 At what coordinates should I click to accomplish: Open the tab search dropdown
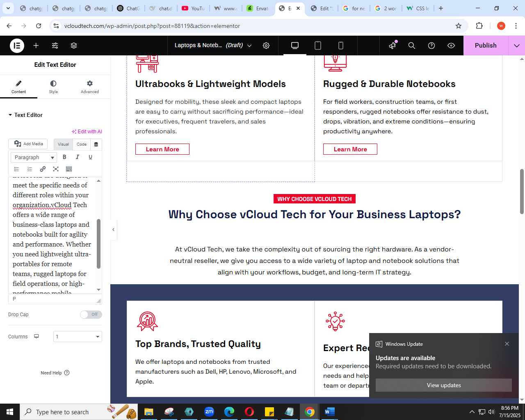pyautogui.click(x=8, y=8)
